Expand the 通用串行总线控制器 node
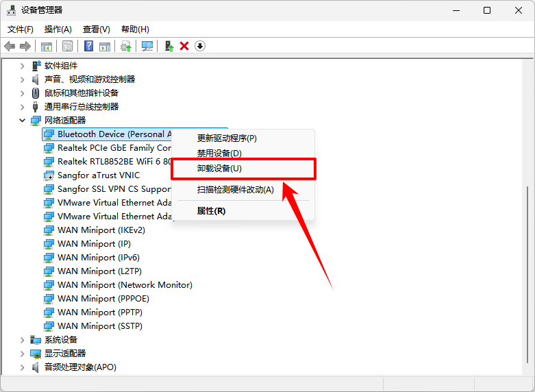The width and height of the screenshot is (535, 392). click(23, 107)
